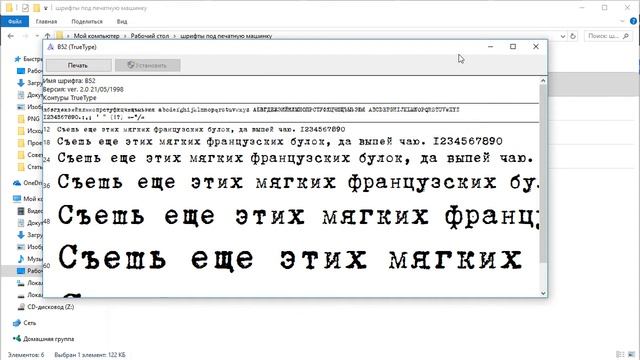
Task: Open the Сове… folder in Quick access
Action: pyautogui.click(x=29, y=155)
